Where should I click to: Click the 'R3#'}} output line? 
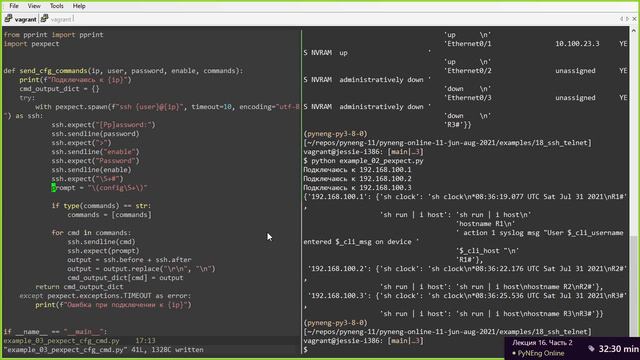(458, 124)
